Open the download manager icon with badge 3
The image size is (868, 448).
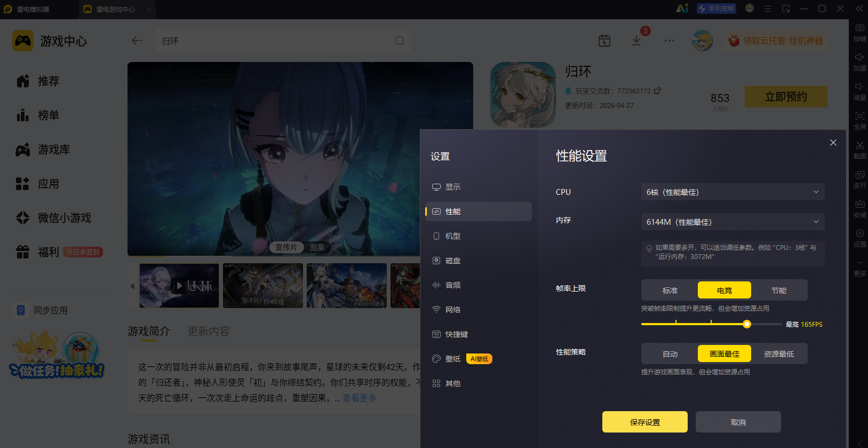[x=636, y=41]
